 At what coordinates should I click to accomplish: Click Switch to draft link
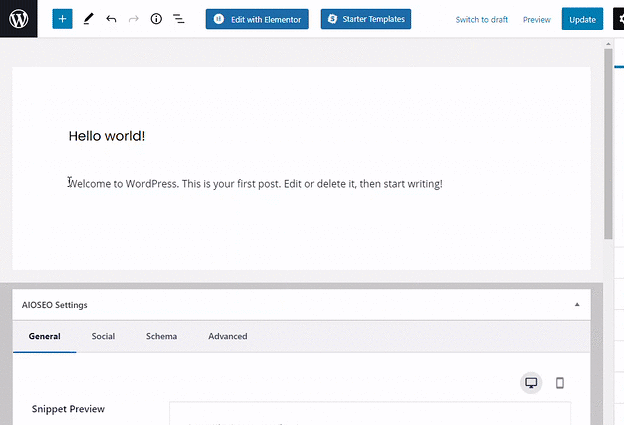[x=482, y=19]
